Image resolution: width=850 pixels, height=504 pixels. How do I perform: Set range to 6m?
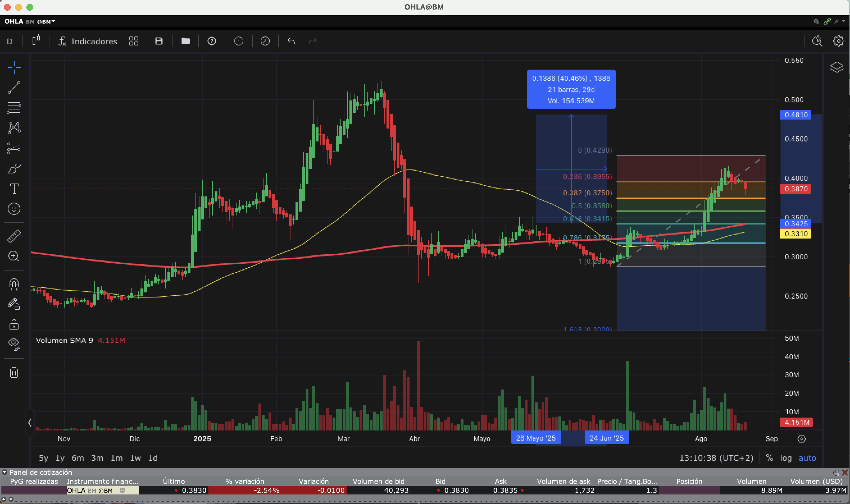78,458
